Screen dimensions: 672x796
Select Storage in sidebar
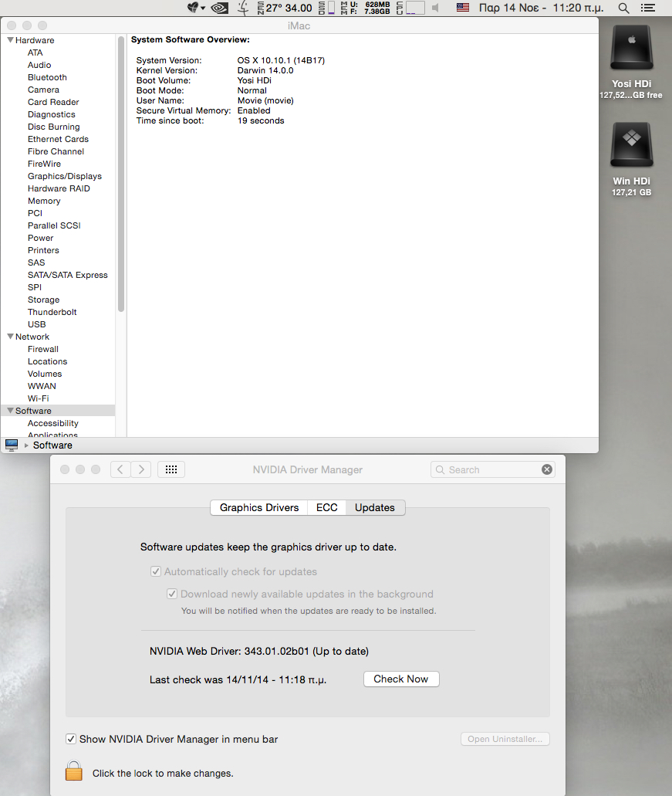43,300
